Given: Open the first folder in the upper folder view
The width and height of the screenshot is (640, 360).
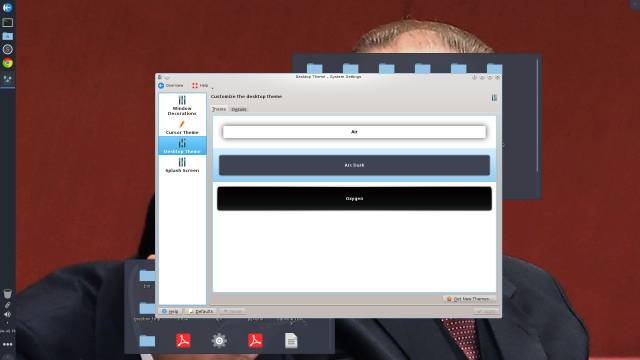Looking at the screenshot, I should point(315,68).
